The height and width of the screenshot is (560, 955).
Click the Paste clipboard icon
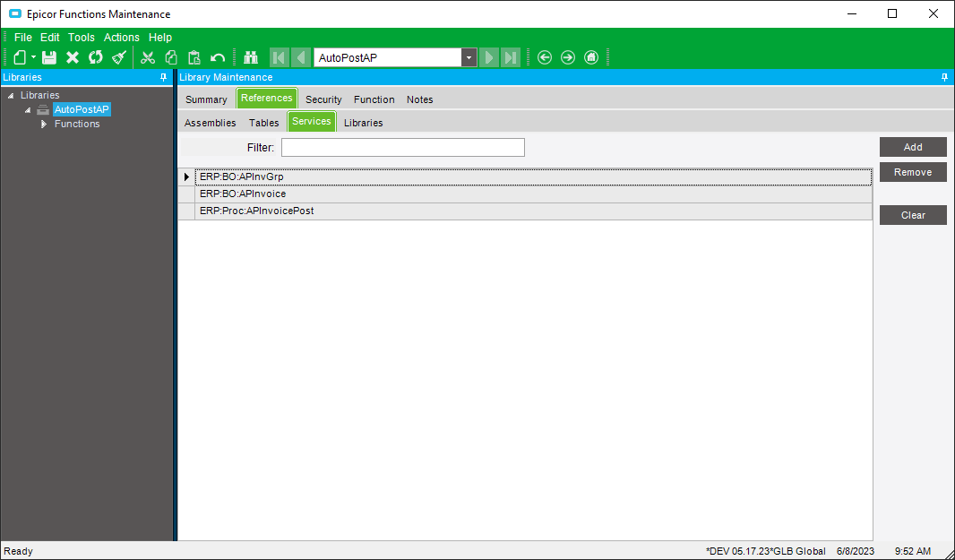pyautogui.click(x=194, y=57)
